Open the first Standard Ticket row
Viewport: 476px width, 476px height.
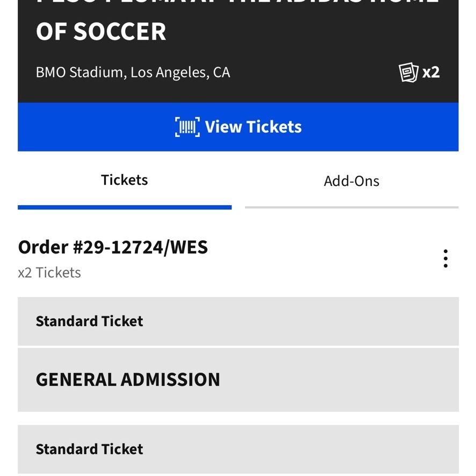tap(238, 321)
